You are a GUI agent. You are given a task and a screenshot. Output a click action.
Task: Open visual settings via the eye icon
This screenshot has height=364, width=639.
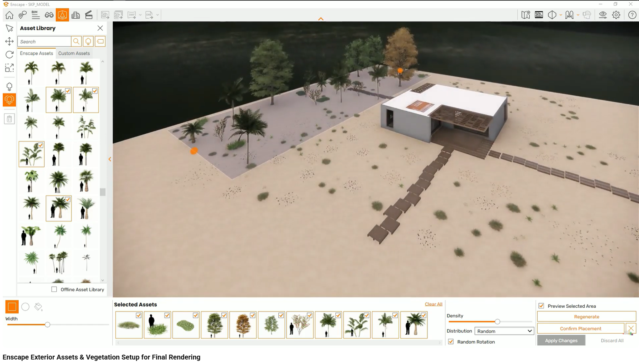tap(603, 15)
